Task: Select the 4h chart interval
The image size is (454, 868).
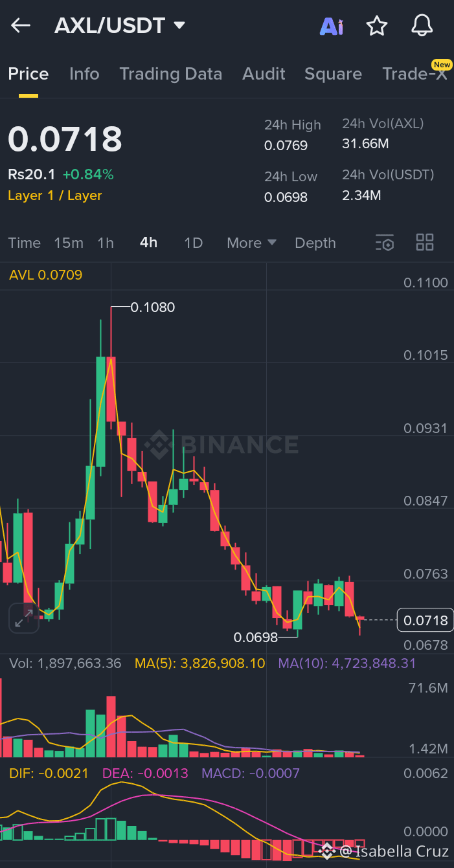Action: [x=148, y=243]
